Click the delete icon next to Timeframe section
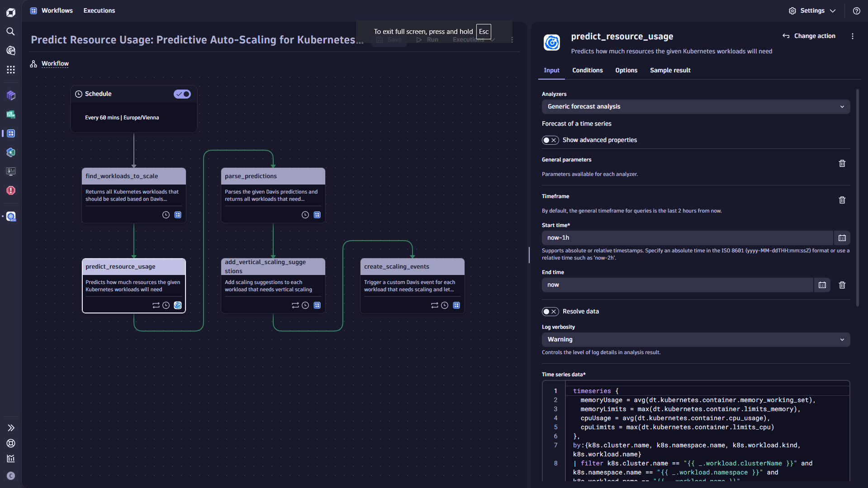Screen dimensions: 868x488 coord(842,199)
